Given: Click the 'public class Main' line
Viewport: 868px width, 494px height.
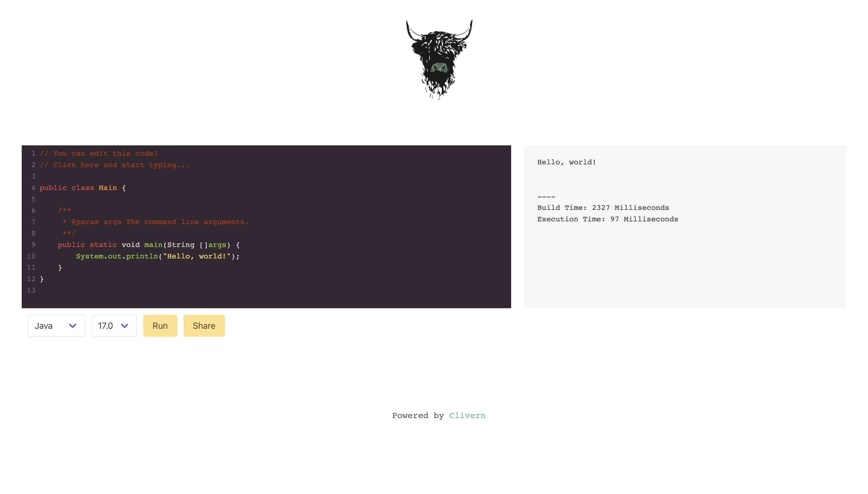Looking at the screenshot, I should pyautogui.click(x=82, y=188).
